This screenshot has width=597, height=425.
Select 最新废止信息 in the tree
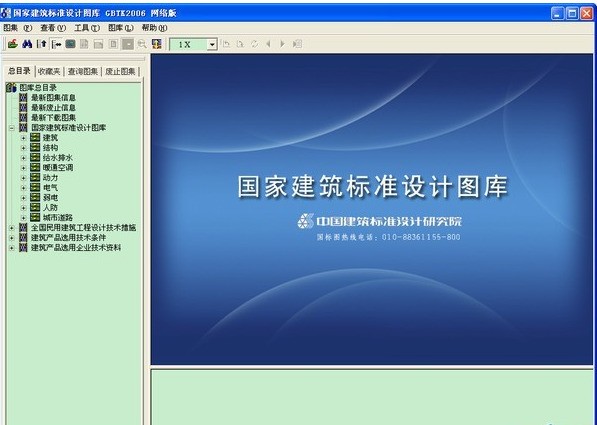click(x=53, y=108)
